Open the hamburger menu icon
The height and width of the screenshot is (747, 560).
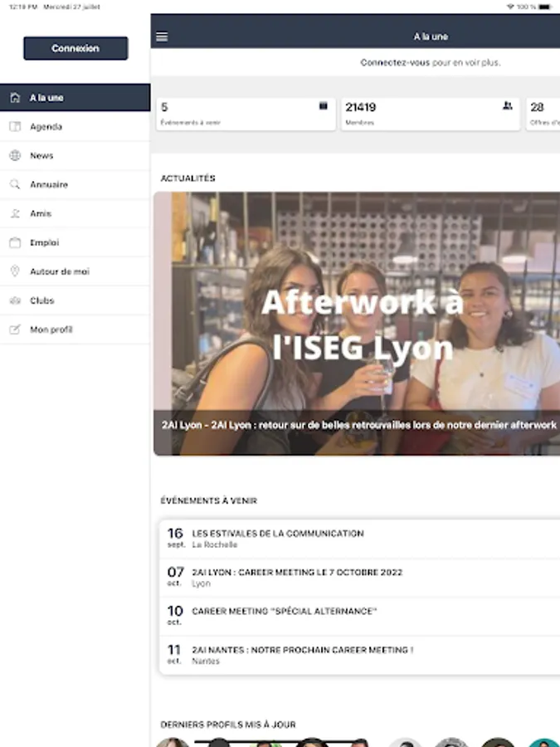(162, 37)
